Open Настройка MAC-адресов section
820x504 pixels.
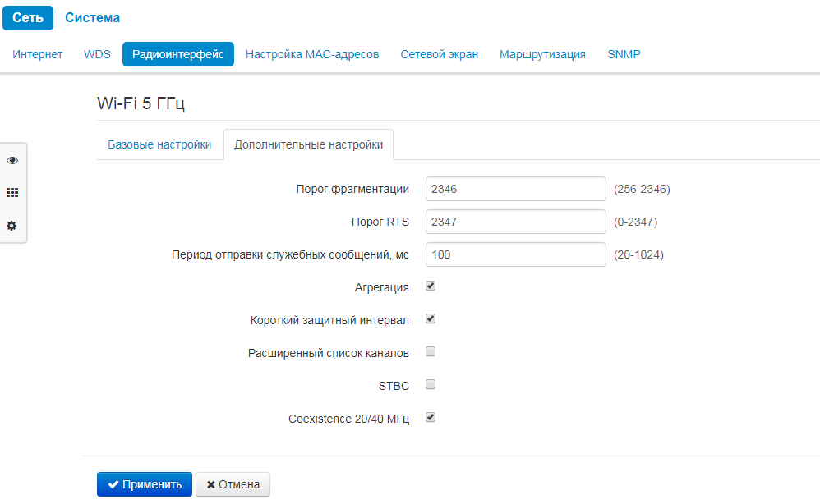tap(312, 54)
